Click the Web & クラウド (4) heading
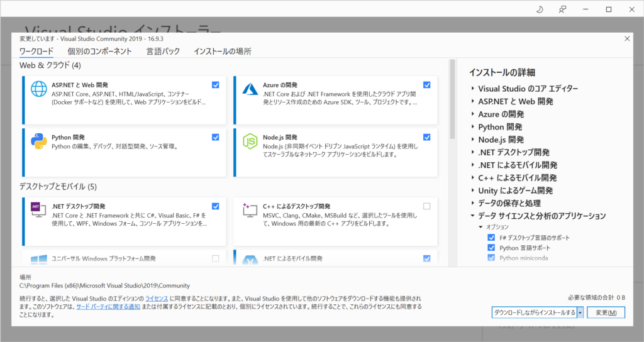Viewport: 644px width, 342px height. 50,65
